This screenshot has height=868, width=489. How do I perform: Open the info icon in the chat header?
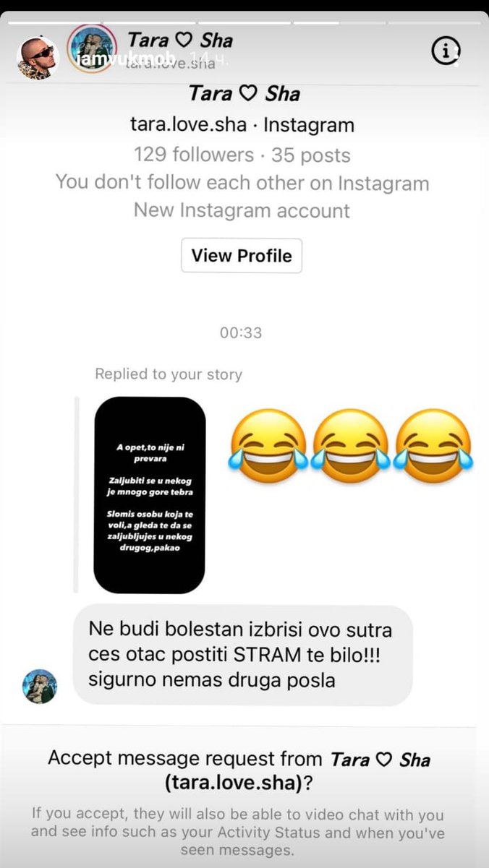click(446, 51)
